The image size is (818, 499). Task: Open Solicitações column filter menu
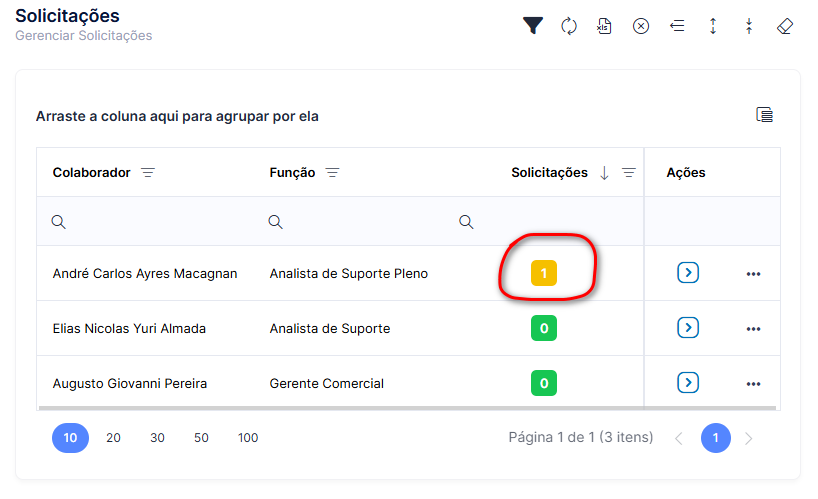click(x=629, y=173)
